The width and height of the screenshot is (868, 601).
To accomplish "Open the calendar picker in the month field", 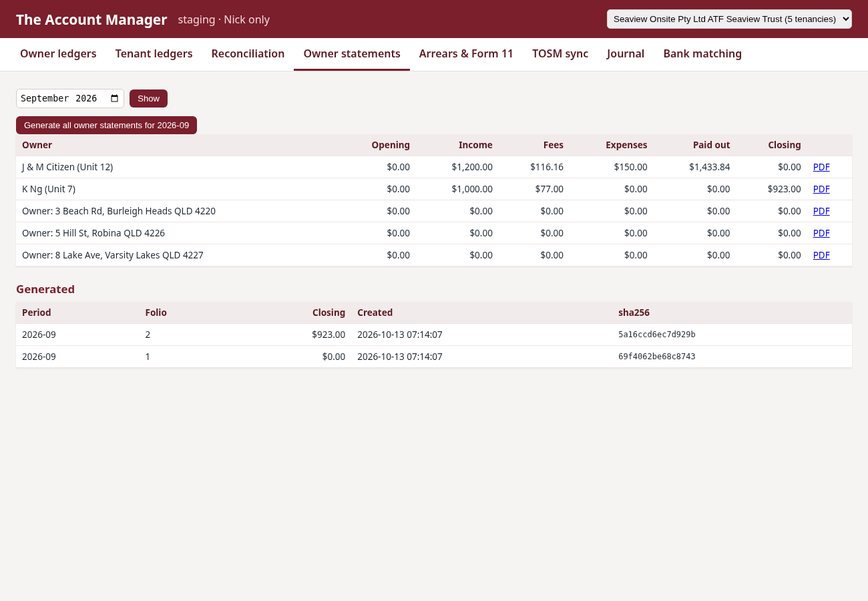I will point(114,98).
